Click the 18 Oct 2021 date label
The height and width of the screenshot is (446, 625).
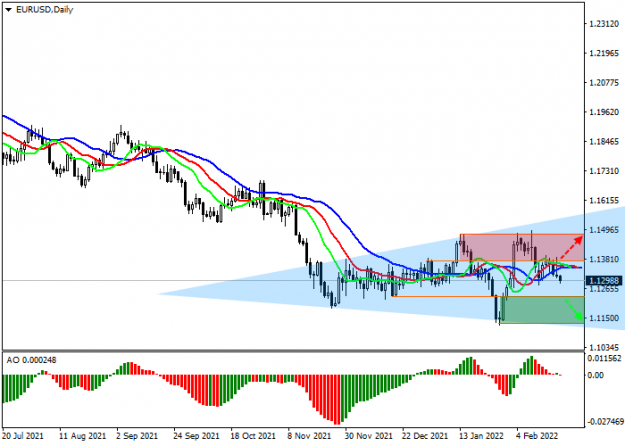point(253,436)
